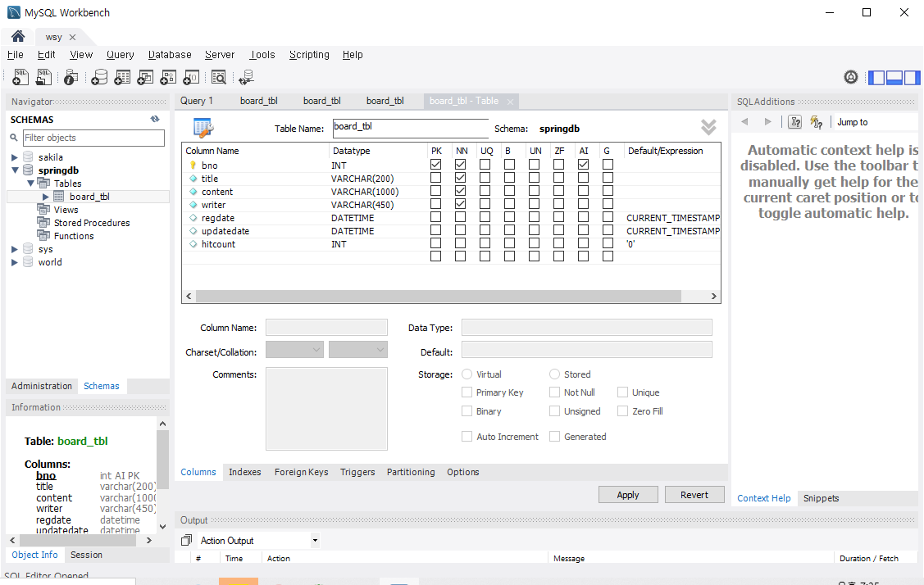The image size is (924, 585).
Task: Click the table editor icon beside Table Name
Action: [x=203, y=127]
